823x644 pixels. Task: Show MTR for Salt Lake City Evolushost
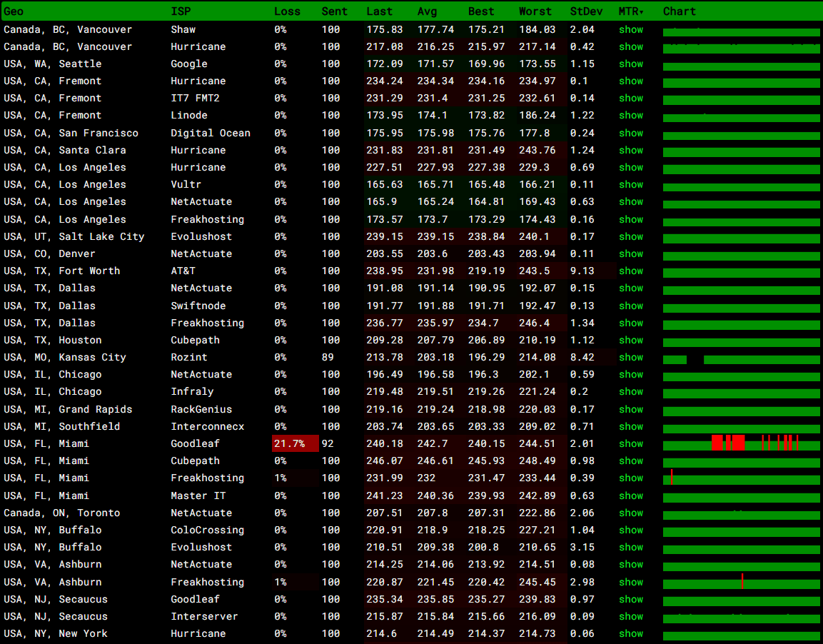click(x=631, y=237)
